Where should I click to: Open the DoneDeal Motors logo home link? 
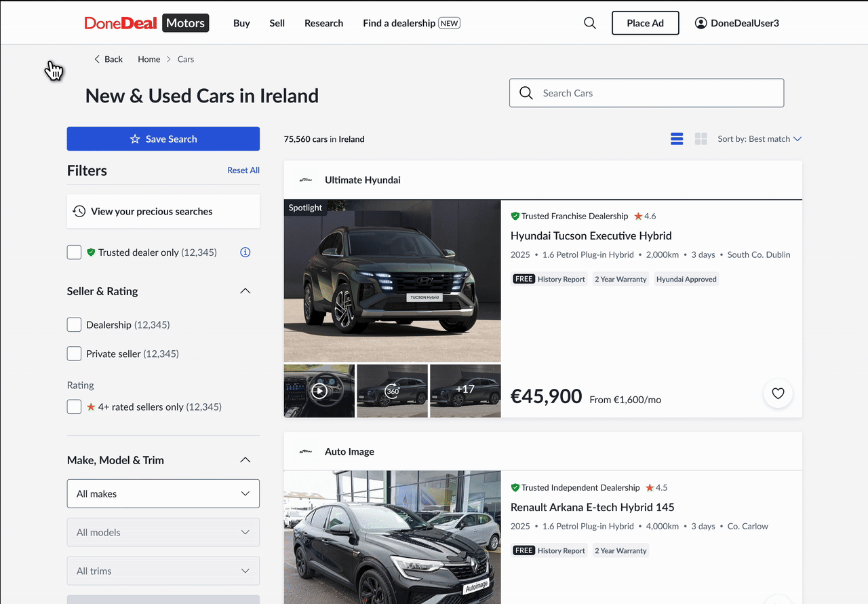coord(146,23)
